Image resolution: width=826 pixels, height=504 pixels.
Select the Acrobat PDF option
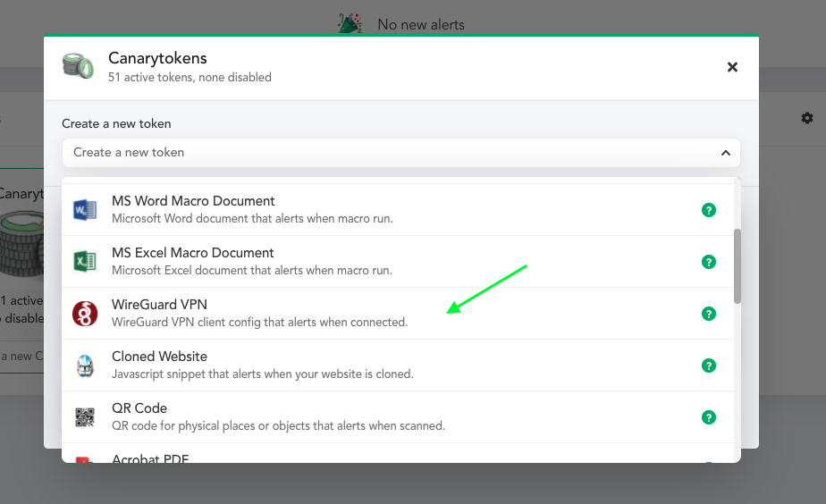click(x=398, y=453)
